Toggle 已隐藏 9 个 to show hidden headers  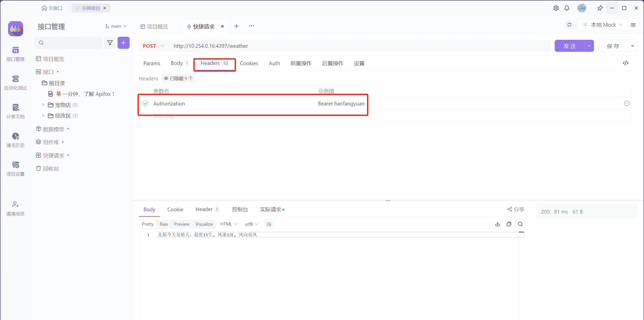[178, 78]
